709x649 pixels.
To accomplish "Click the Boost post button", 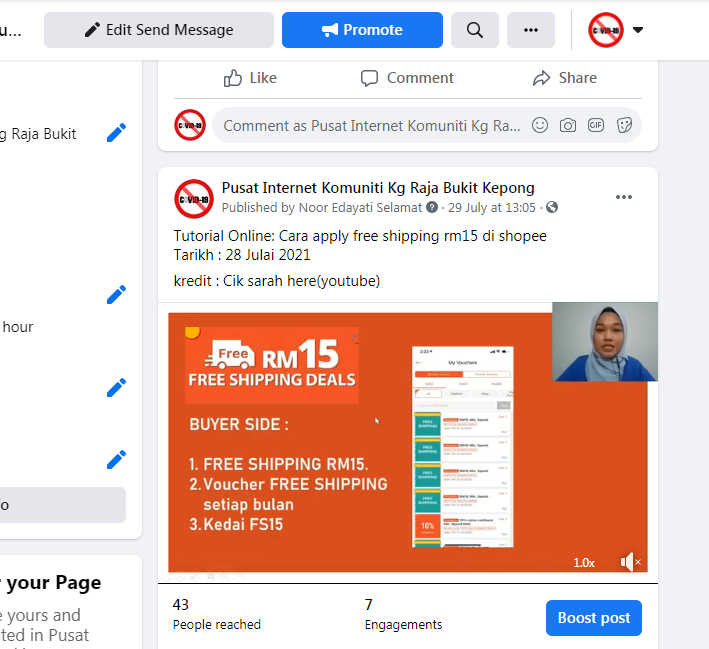I will coord(594,618).
